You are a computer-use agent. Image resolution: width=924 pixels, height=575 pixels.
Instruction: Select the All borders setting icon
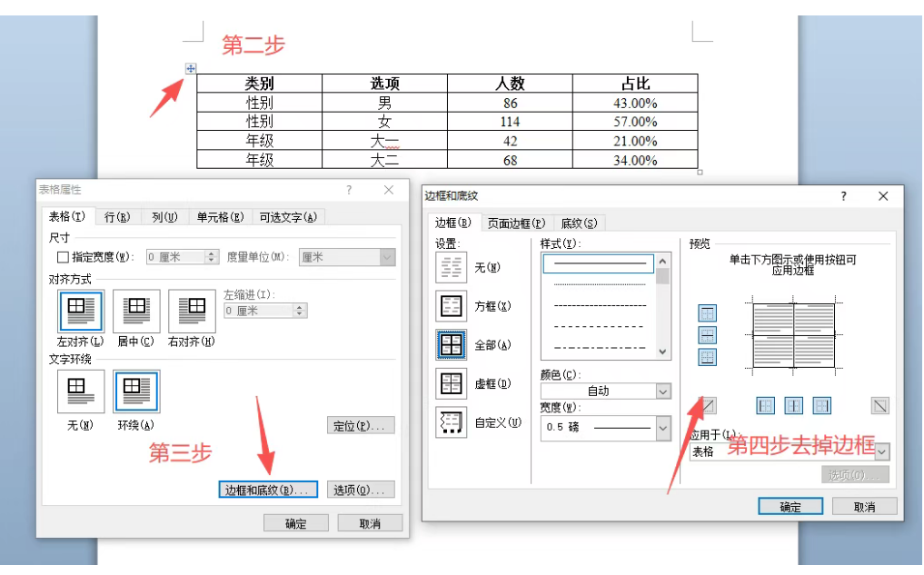pyautogui.click(x=451, y=344)
